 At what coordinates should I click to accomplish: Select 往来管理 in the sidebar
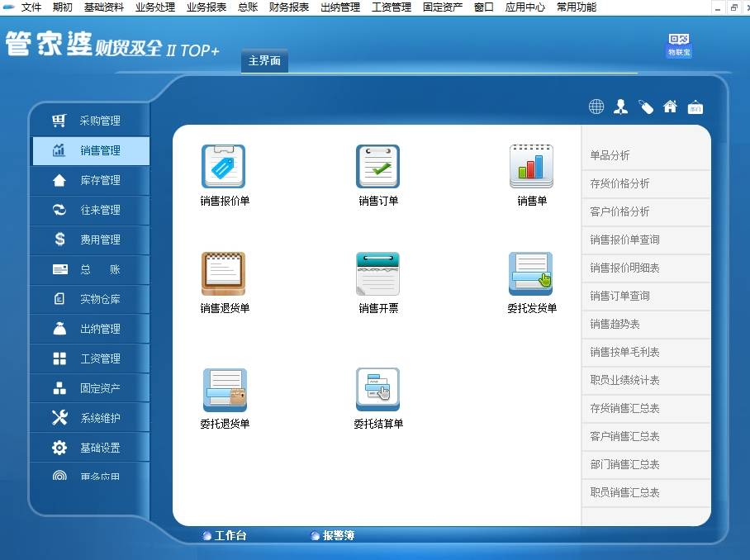tap(90, 210)
